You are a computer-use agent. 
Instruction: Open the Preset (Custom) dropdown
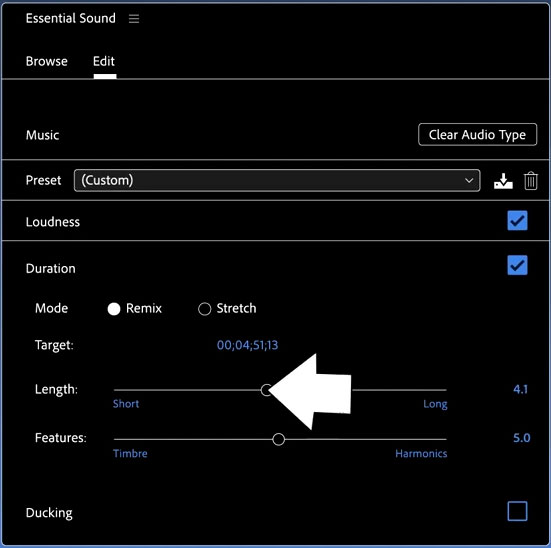click(277, 180)
